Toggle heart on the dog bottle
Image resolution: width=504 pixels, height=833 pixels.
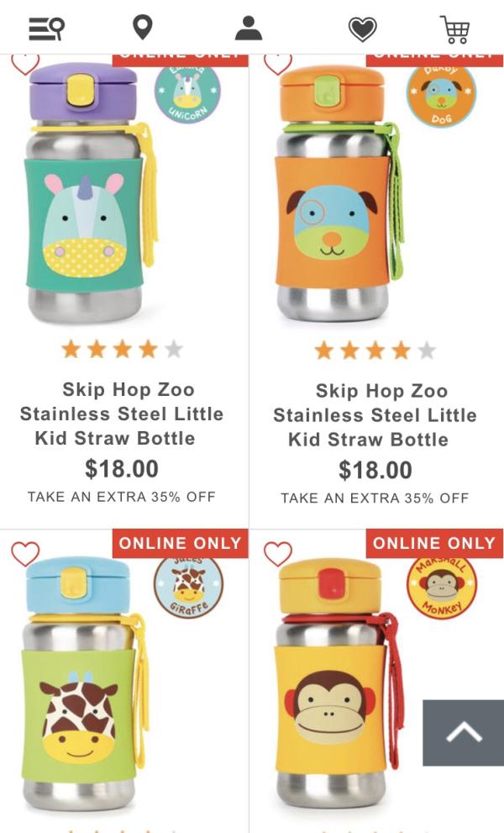[278, 64]
